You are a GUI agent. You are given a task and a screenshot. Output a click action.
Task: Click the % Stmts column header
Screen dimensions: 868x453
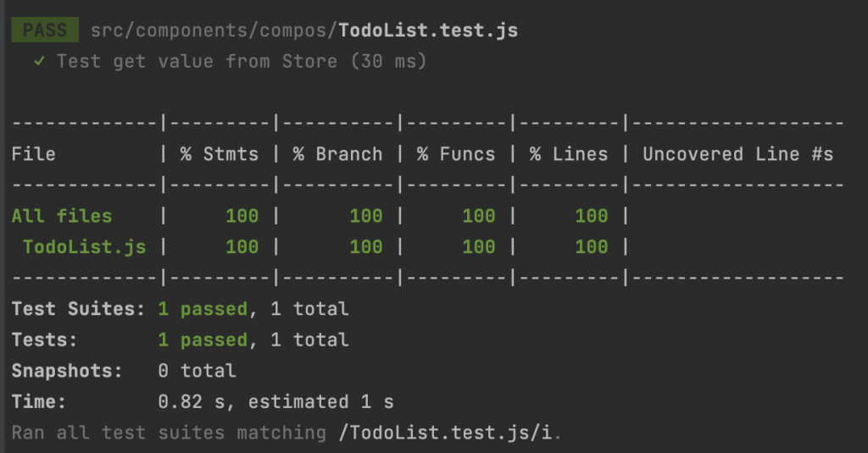[x=220, y=154]
